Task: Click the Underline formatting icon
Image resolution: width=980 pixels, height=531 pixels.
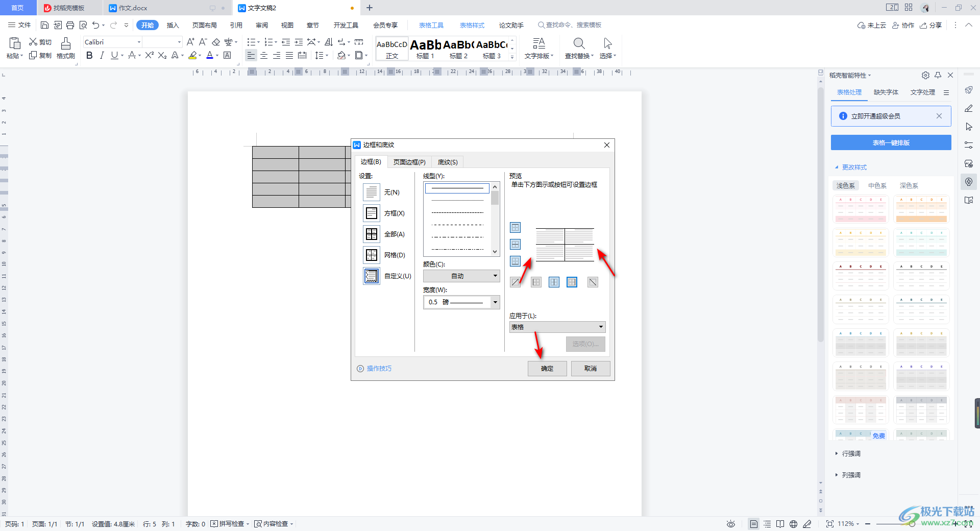Action: tap(114, 56)
